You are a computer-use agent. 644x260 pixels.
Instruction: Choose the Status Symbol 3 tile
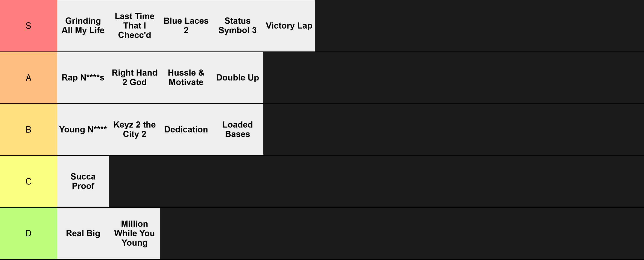point(237,26)
